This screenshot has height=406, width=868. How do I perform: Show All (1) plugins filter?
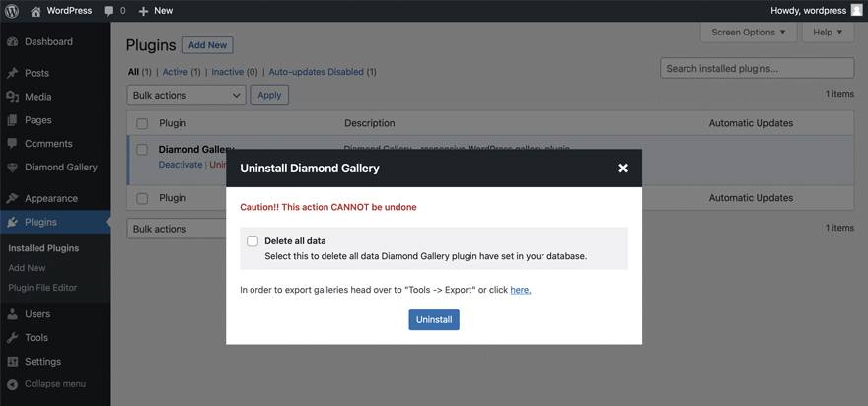[139, 72]
